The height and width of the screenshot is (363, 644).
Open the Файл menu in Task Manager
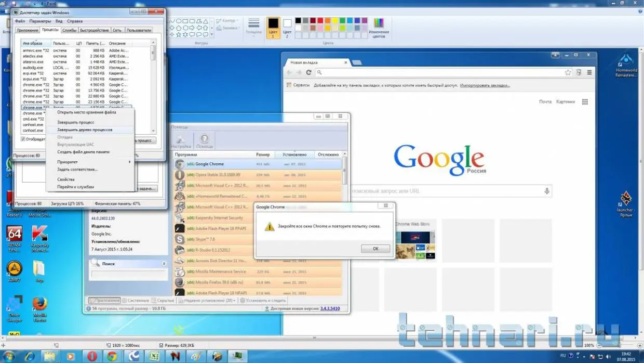20,21
